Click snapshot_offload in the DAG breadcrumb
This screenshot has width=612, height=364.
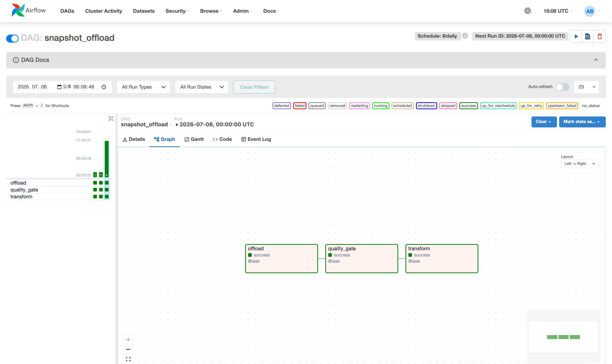(x=144, y=124)
